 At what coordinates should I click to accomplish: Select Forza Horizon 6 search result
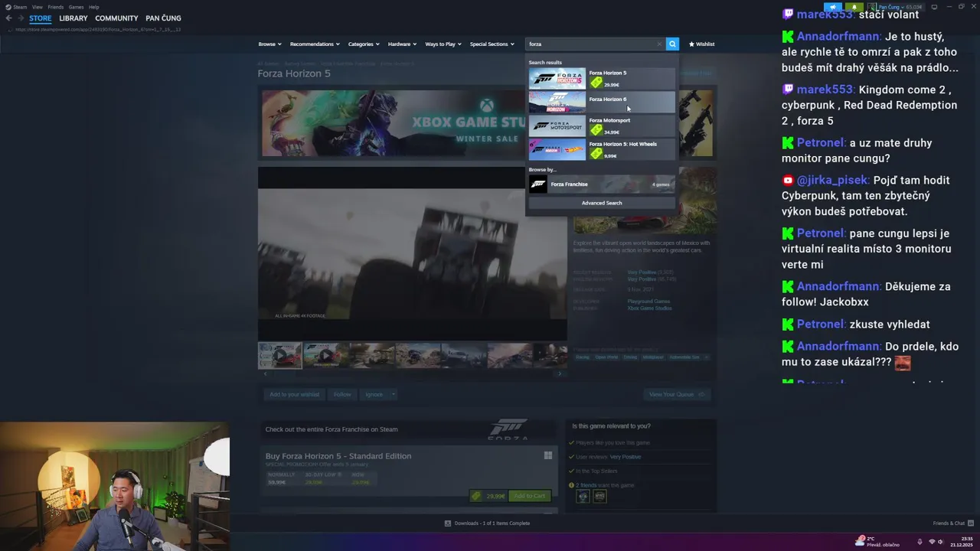pyautogui.click(x=602, y=102)
